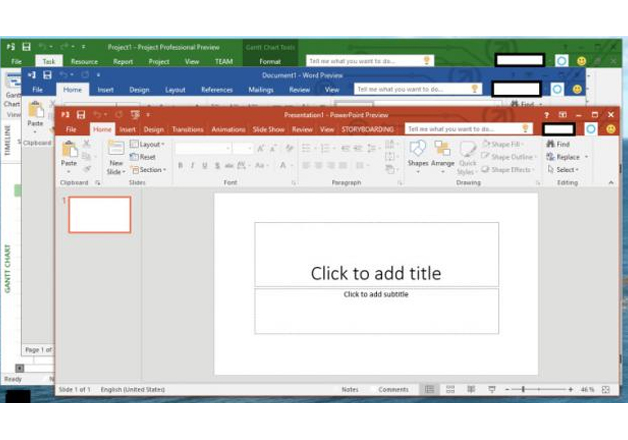Open the Section dropdown in PowerPoint
Viewport: 628px width, 440px height.
148,170
